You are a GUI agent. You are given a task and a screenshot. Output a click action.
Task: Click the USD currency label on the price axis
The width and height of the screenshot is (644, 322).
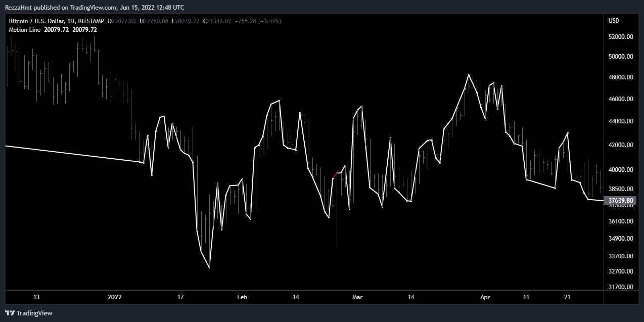[614, 21]
